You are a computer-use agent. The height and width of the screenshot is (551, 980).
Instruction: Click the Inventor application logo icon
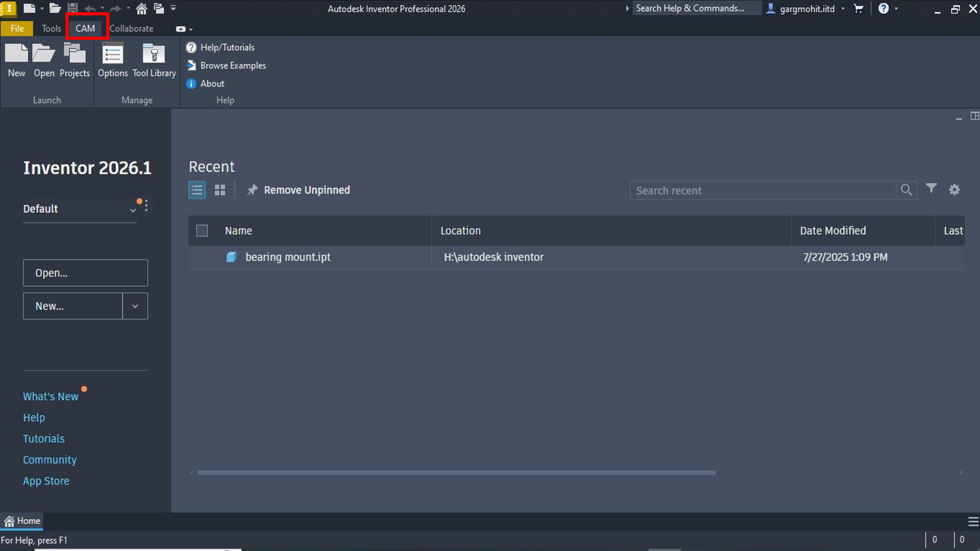pos(9,8)
